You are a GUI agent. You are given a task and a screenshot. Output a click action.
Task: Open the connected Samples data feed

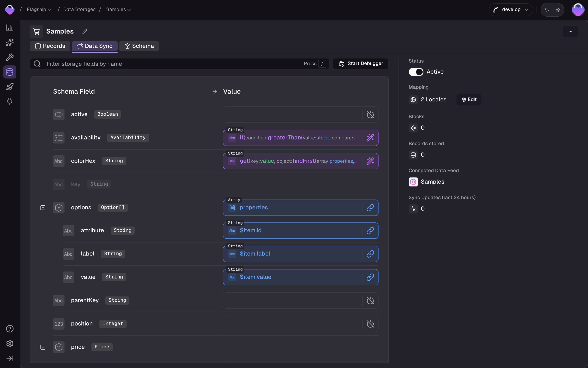tap(432, 182)
